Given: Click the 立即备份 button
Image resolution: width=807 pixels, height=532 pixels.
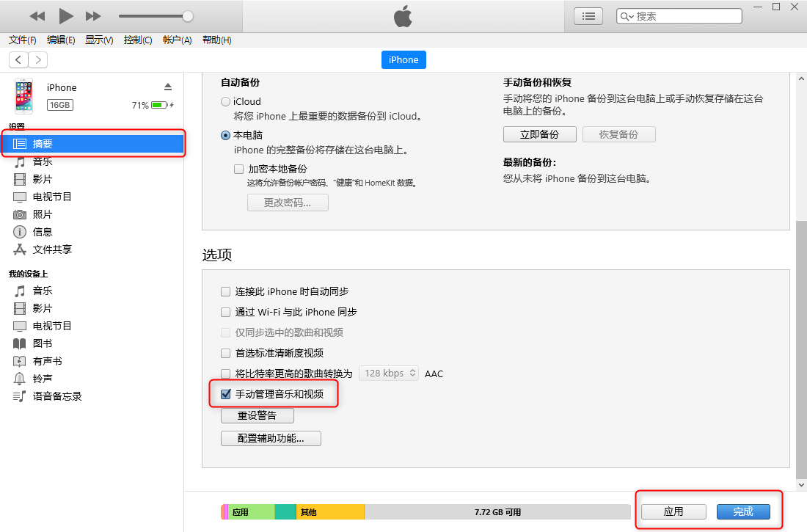Looking at the screenshot, I should [539, 134].
